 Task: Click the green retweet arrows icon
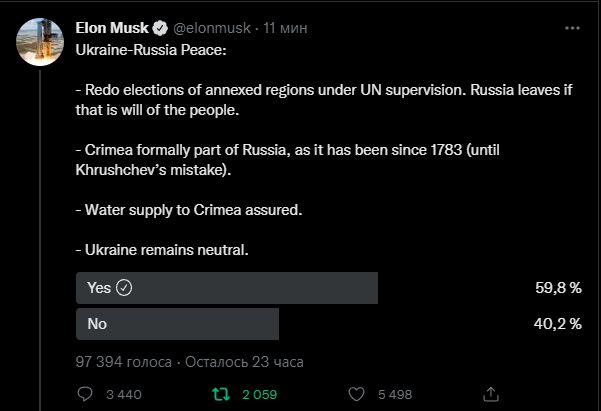click(x=221, y=394)
